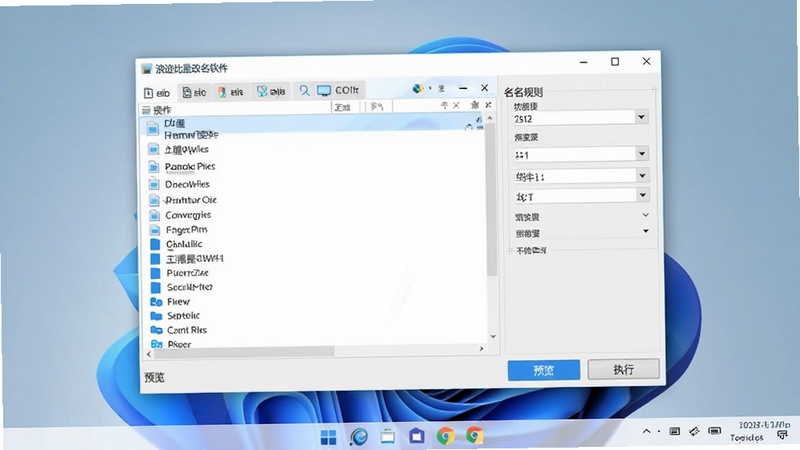Open Microsoft Store from the taskbar
The height and width of the screenshot is (450, 800).
click(x=416, y=436)
